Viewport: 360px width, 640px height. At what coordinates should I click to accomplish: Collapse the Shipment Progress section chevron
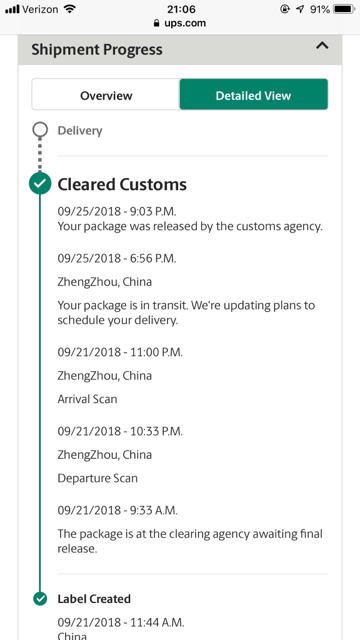[x=322, y=46]
